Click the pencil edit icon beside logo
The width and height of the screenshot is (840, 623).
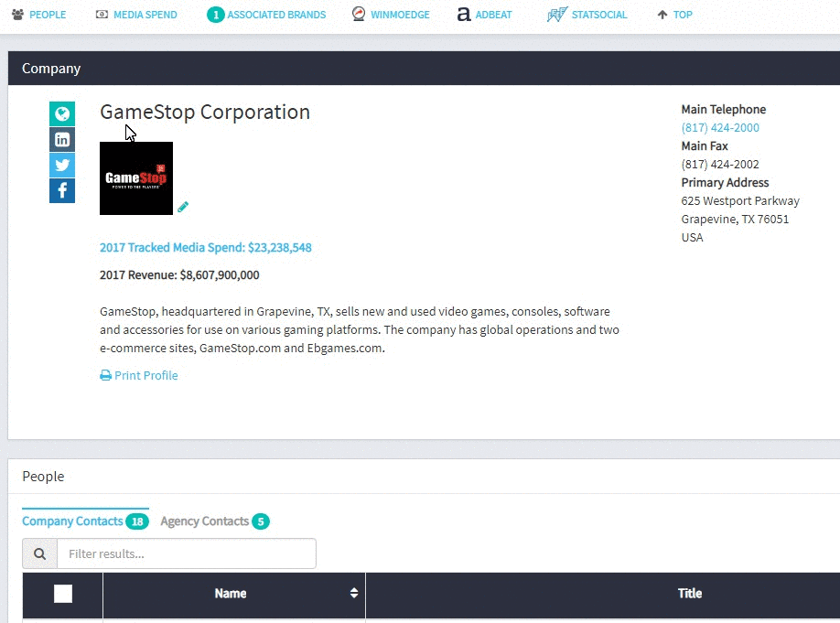[x=183, y=207]
